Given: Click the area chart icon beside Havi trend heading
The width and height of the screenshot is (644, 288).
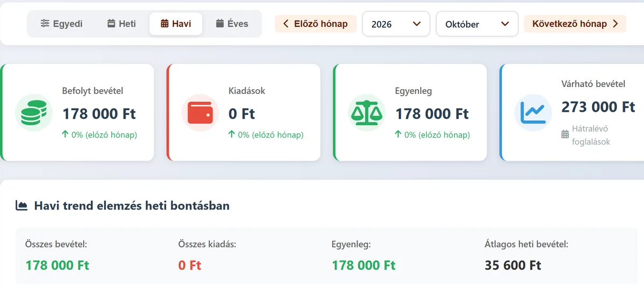Looking at the screenshot, I should click(x=21, y=205).
